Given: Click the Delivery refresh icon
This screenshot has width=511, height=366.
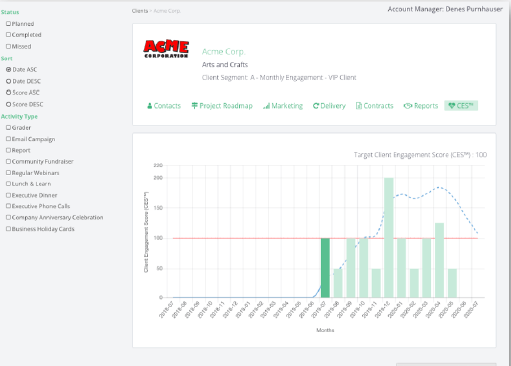Looking at the screenshot, I should tap(316, 106).
